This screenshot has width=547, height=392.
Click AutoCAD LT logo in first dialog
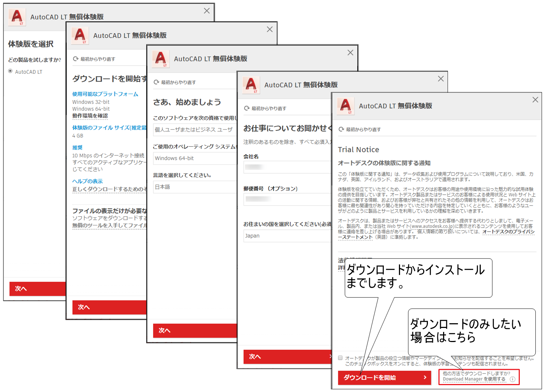click(x=17, y=17)
